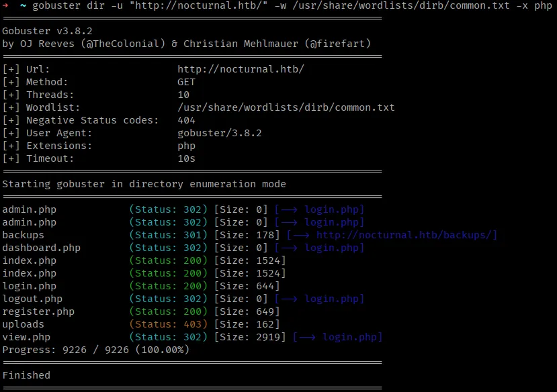This screenshot has width=557, height=392.
Task: Click the gobuster command URL "http://nocturnal.htb/"
Action: pyautogui.click(x=199, y=5)
